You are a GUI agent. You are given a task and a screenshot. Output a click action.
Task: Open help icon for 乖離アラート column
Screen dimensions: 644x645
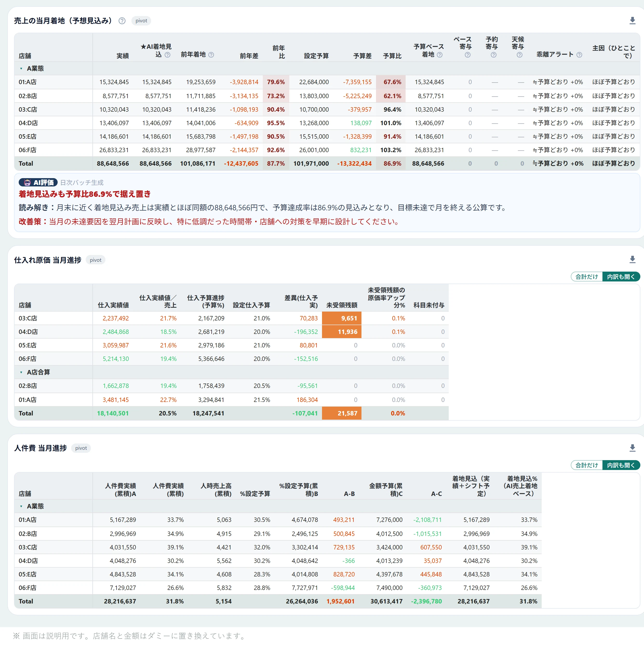click(579, 55)
